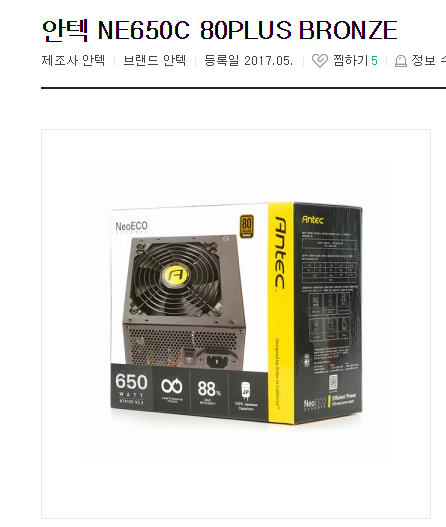Click the vertical Antec logo on yellow strip

tap(280, 252)
